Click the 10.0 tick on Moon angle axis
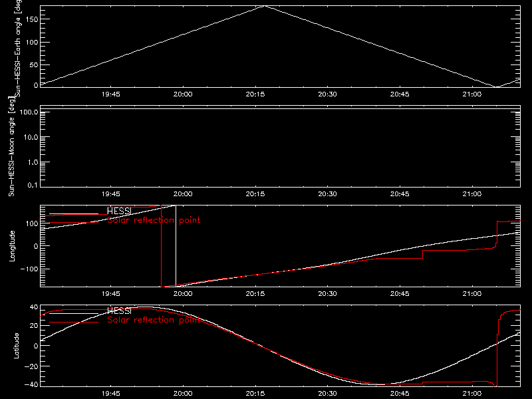Viewport: 532px width, 399px height. click(x=31, y=137)
